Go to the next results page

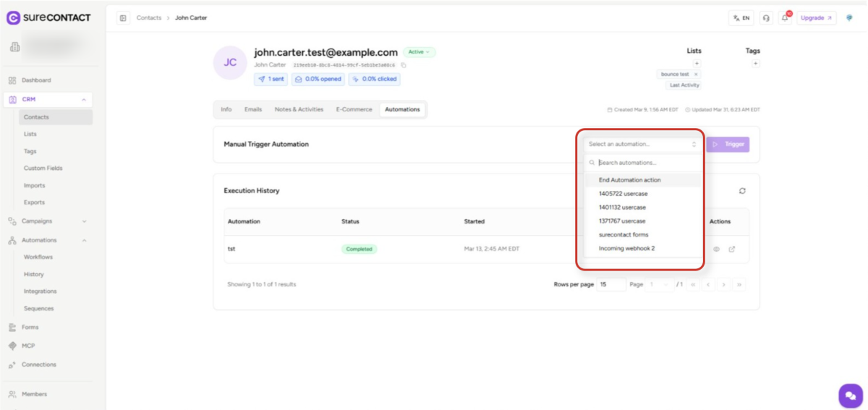[724, 284]
